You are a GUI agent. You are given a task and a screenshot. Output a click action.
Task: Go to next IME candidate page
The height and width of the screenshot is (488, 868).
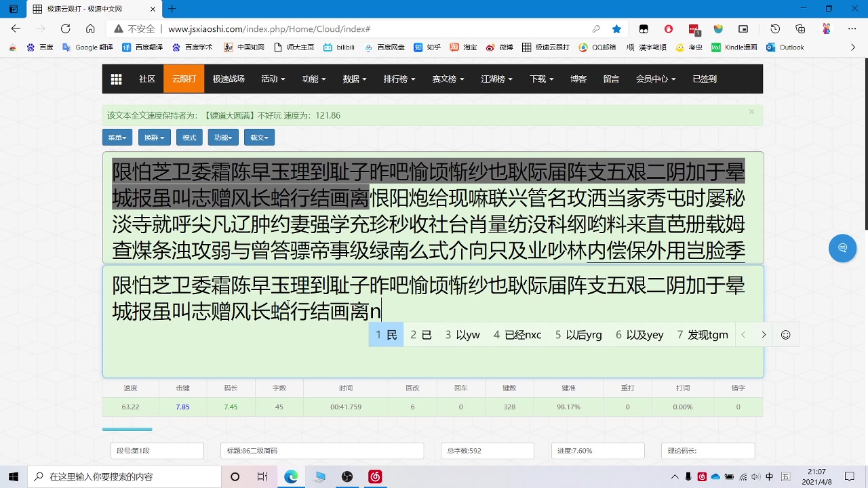pos(764,335)
